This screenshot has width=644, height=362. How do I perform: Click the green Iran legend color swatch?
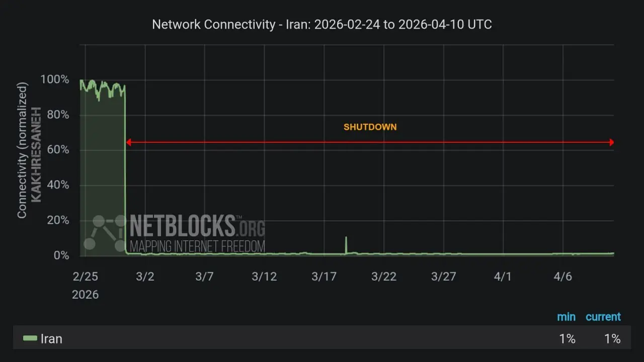[x=30, y=338]
